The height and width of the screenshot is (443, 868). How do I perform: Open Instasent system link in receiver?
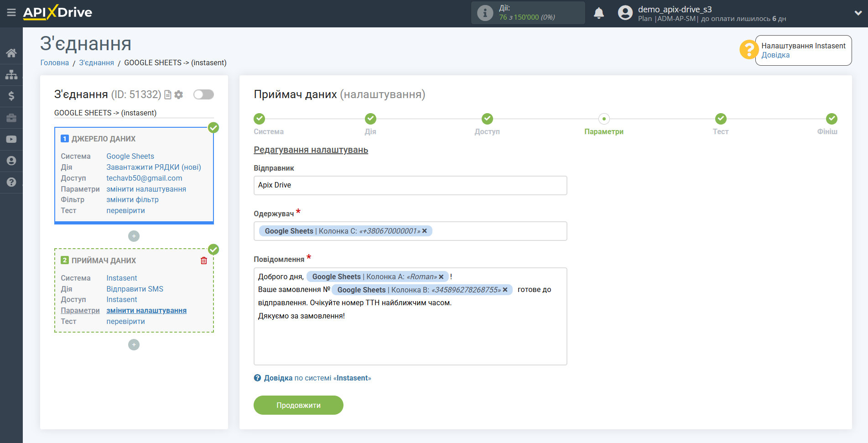coord(121,278)
